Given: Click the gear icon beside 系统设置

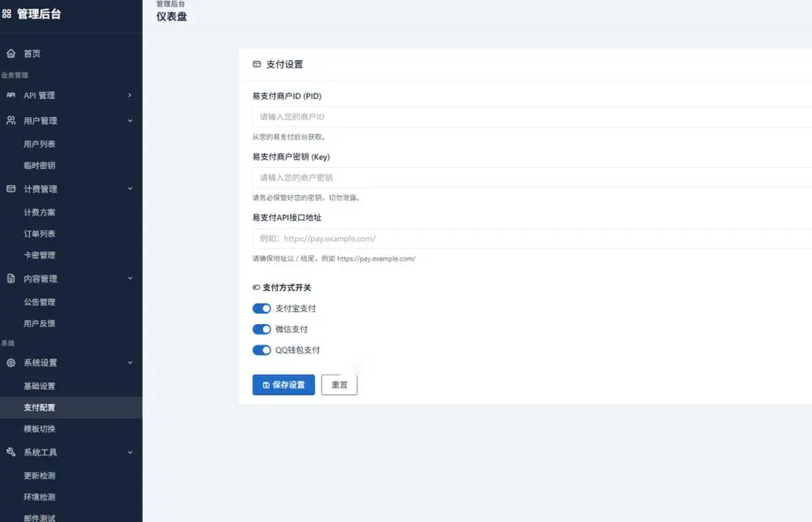Looking at the screenshot, I should [11, 363].
